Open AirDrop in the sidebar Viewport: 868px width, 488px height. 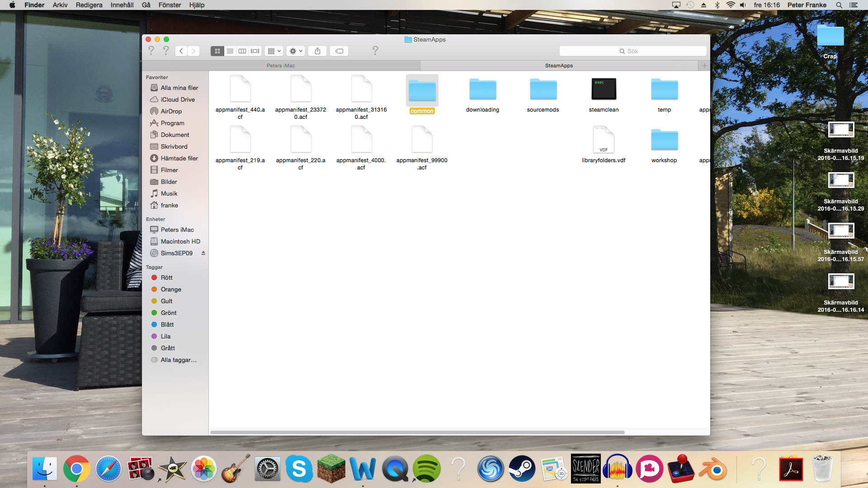pos(171,111)
